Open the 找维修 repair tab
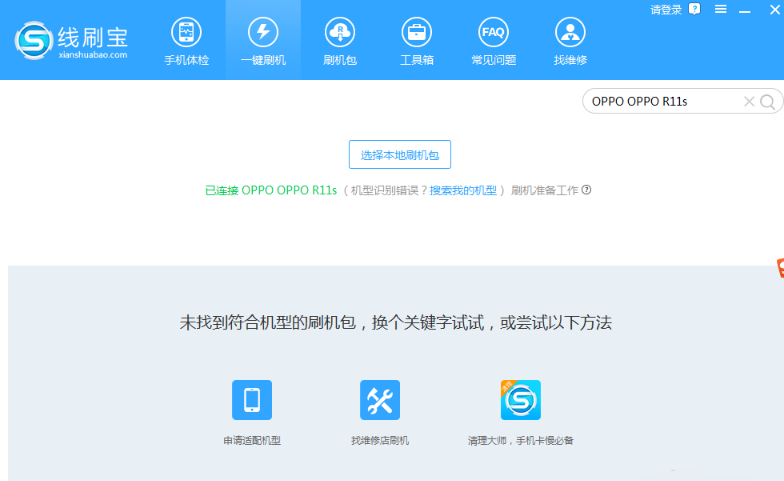 coord(570,42)
